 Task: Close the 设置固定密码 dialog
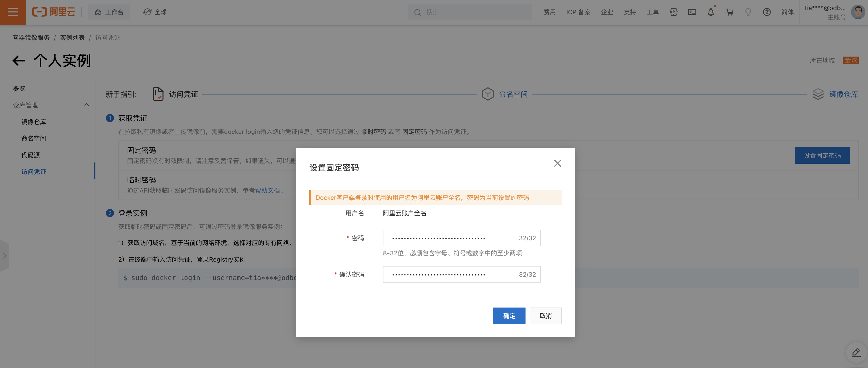(557, 163)
